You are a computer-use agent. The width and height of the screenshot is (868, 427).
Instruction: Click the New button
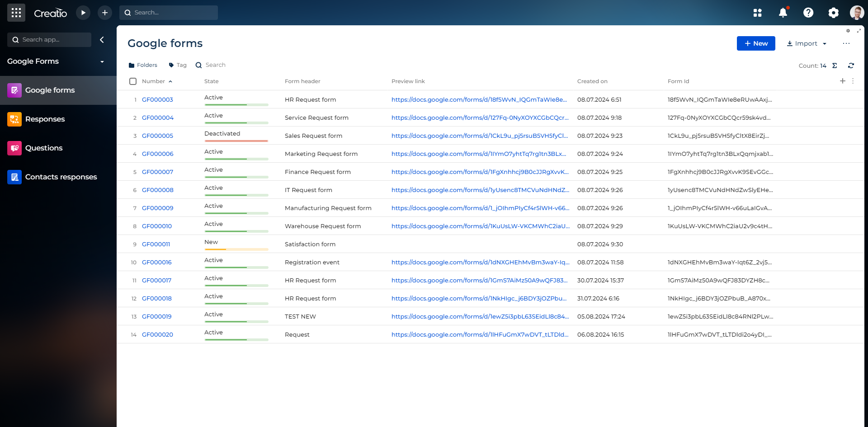755,43
